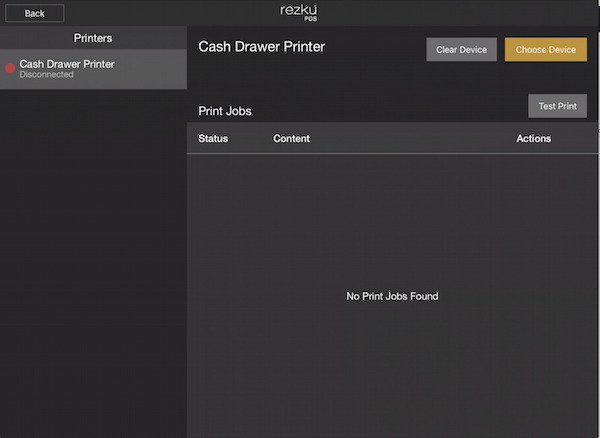The height and width of the screenshot is (438, 600).
Task: Click the Print Jobs section label
Action: pyautogui.click(x=225, y=111)
